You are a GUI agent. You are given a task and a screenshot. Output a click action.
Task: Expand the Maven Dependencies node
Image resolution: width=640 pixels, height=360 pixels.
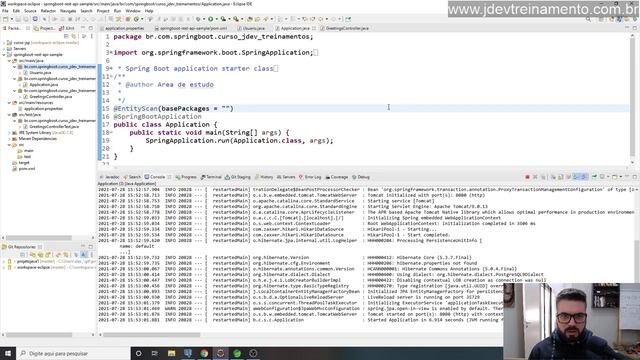pos(9,139)
